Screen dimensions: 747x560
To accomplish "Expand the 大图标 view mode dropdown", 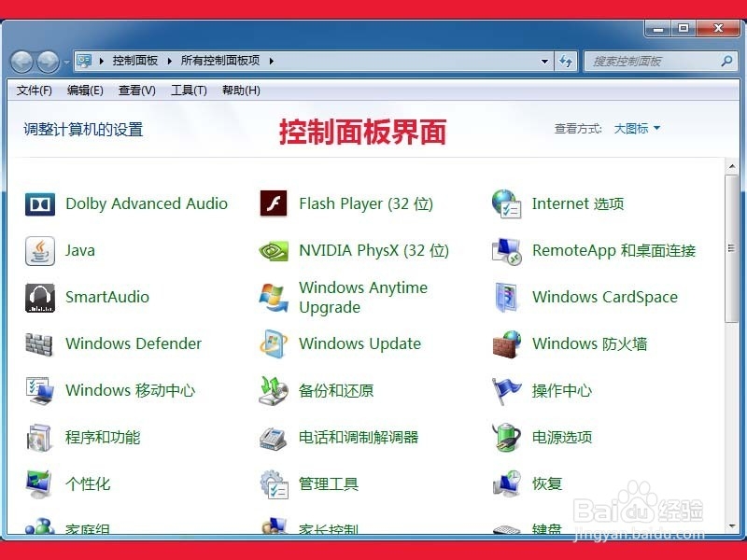I will 637,128.
